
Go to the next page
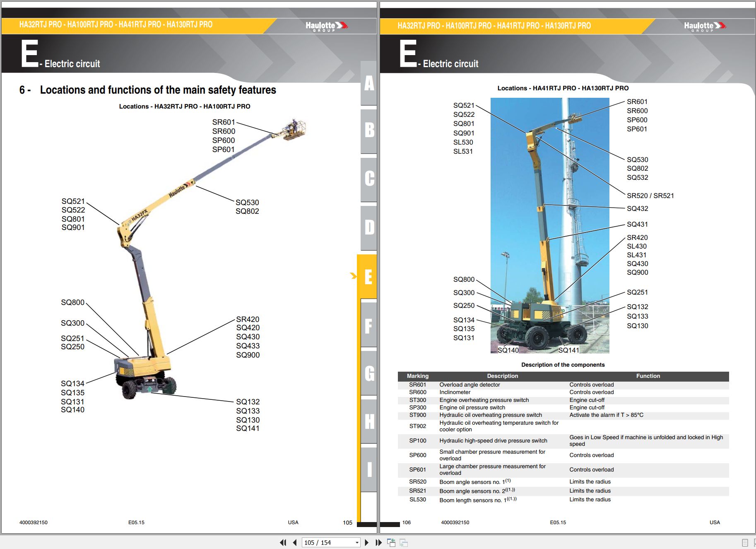pos(366,542)
